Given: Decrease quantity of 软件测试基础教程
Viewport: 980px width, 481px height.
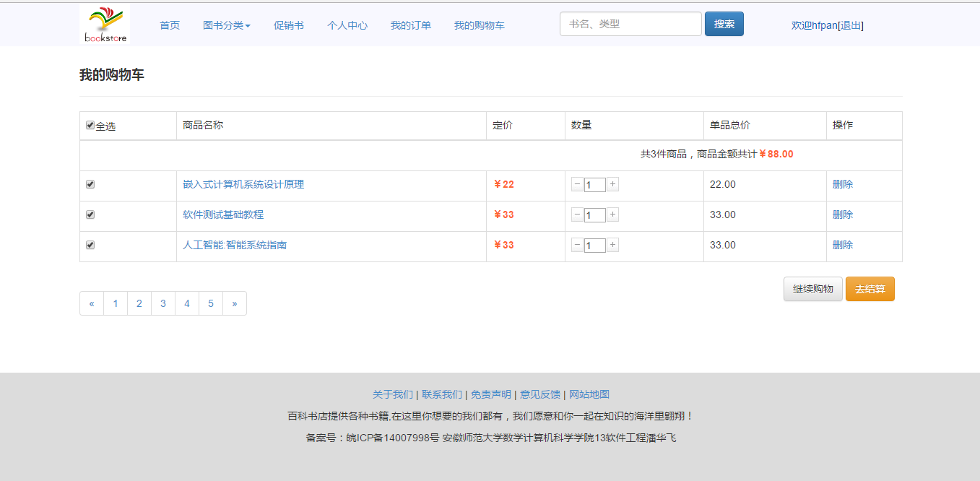Looking at the screenshot, I should (577, 214).
